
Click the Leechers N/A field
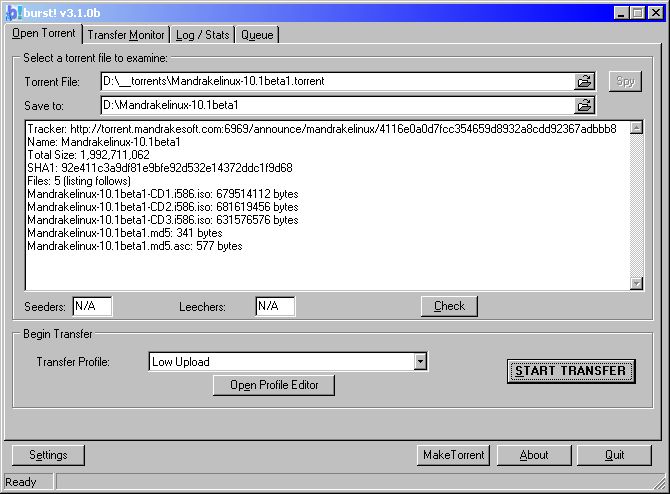(275, 306)
